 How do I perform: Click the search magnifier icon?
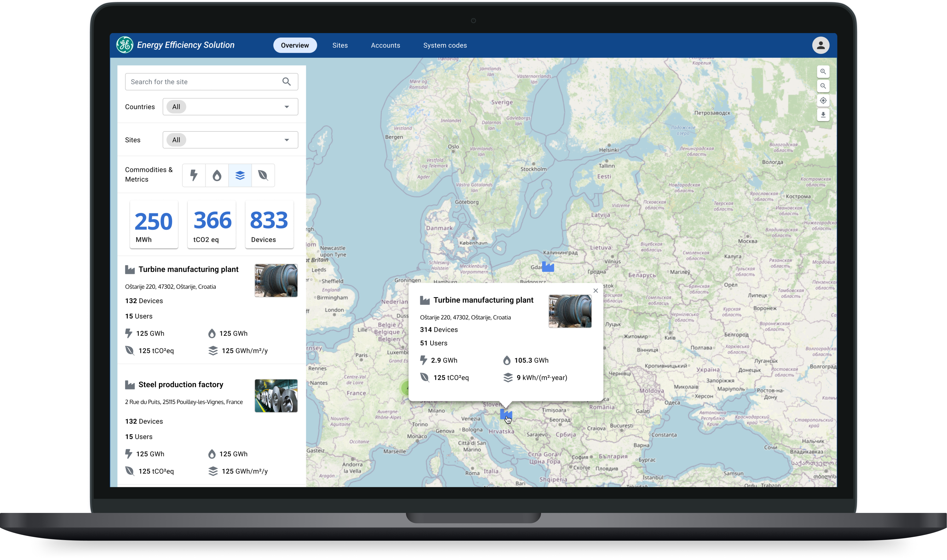[286, 81]
